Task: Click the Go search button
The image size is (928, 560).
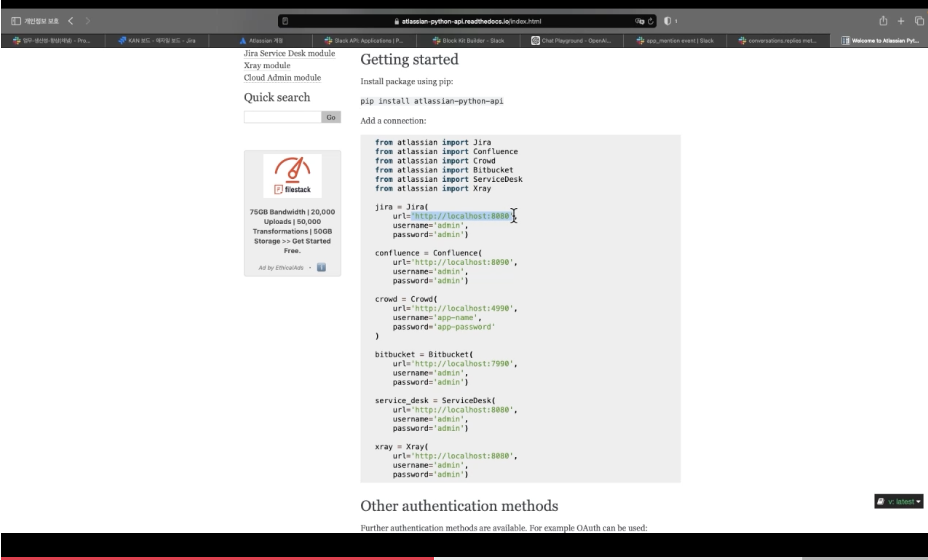Action: (x=331, y=117)
